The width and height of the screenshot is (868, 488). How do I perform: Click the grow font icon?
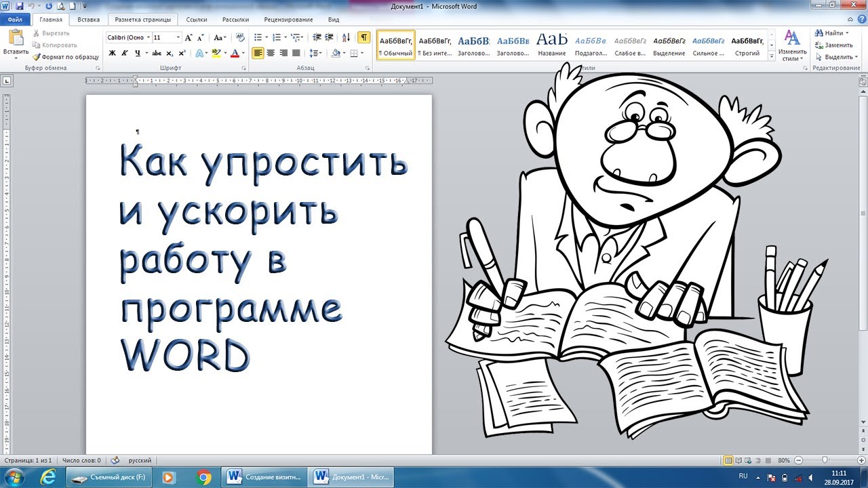click(x=189, y=38)
